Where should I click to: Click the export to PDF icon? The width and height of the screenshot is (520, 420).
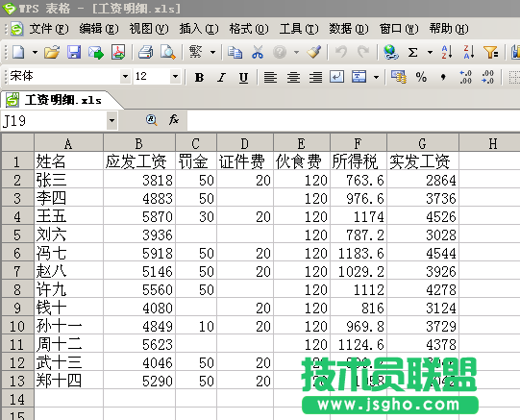click(118, 52)
